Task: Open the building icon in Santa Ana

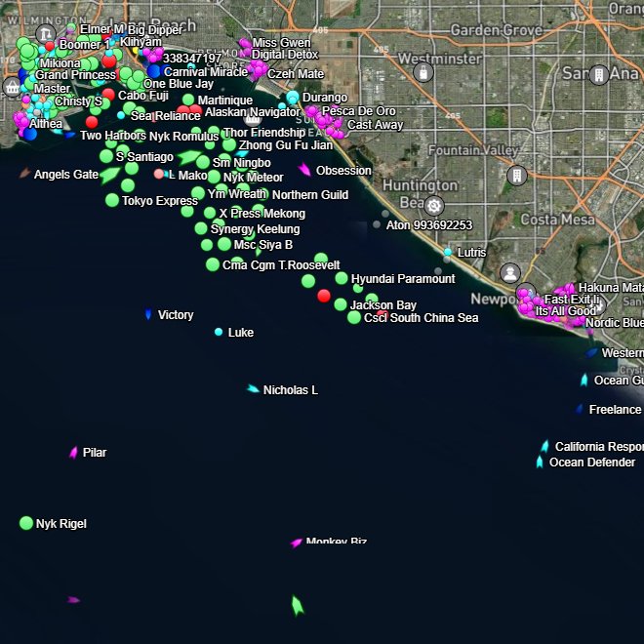Action: click(x=599, y=75)
